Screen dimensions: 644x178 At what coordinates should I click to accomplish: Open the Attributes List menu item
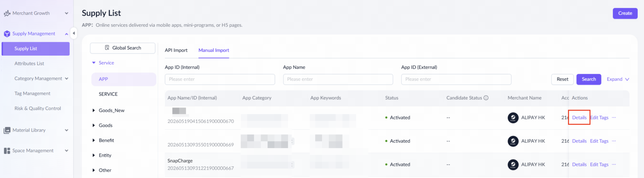tap(29, 64)
